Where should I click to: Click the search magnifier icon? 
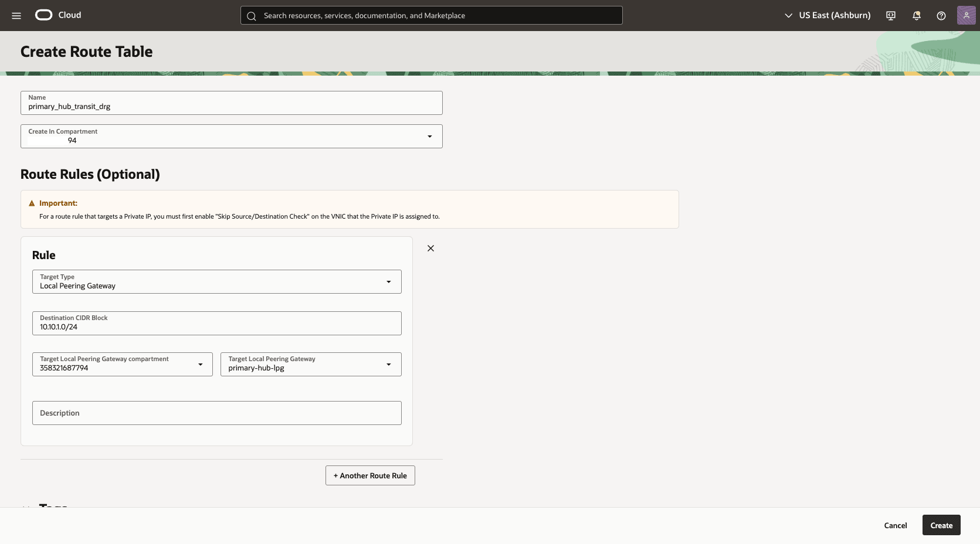click(x=251, y=16)
